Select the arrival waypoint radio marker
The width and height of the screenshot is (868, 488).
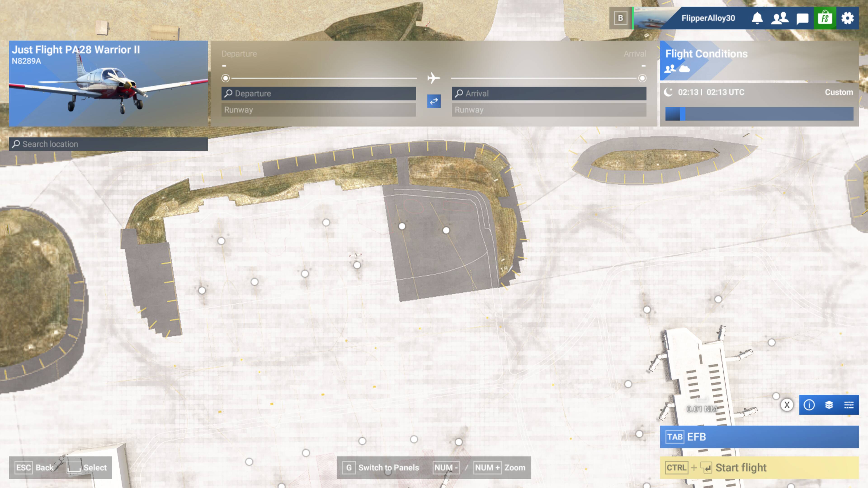click(x=642, y=78)
